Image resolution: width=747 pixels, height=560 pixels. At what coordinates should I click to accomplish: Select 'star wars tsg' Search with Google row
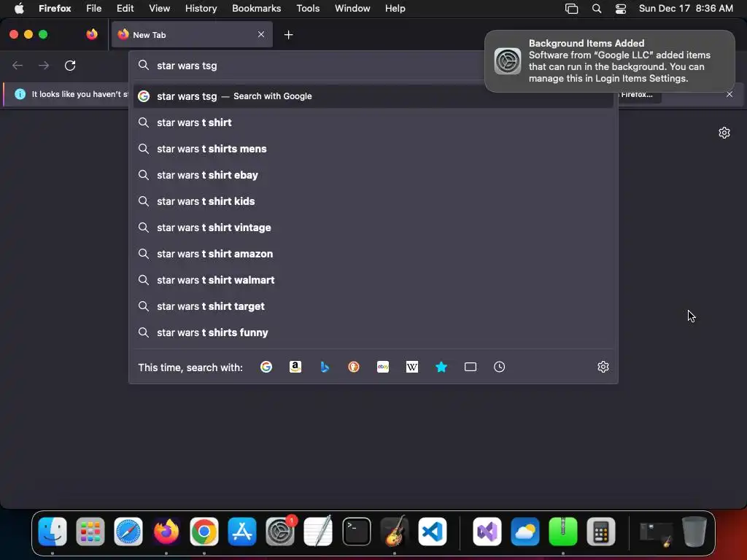click(373, 96)
